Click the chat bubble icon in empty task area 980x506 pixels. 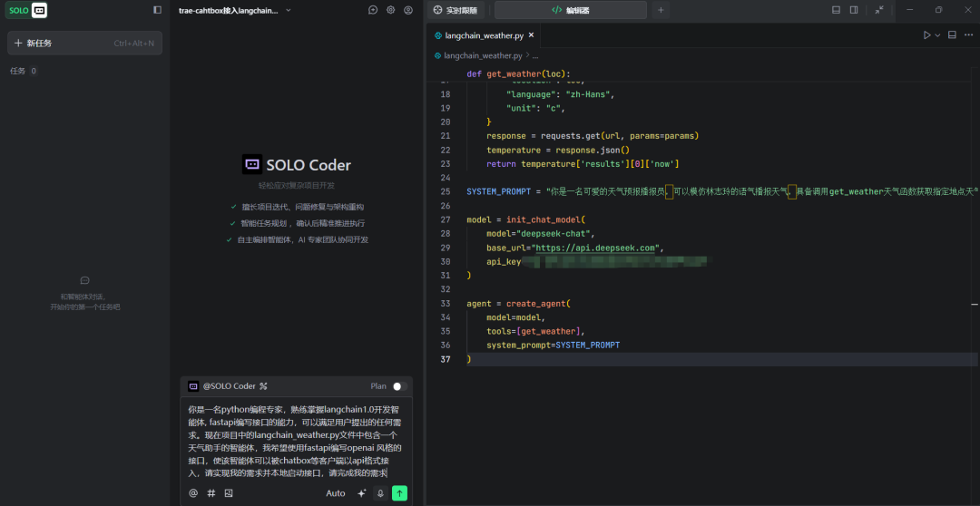(x=85, y=280)
